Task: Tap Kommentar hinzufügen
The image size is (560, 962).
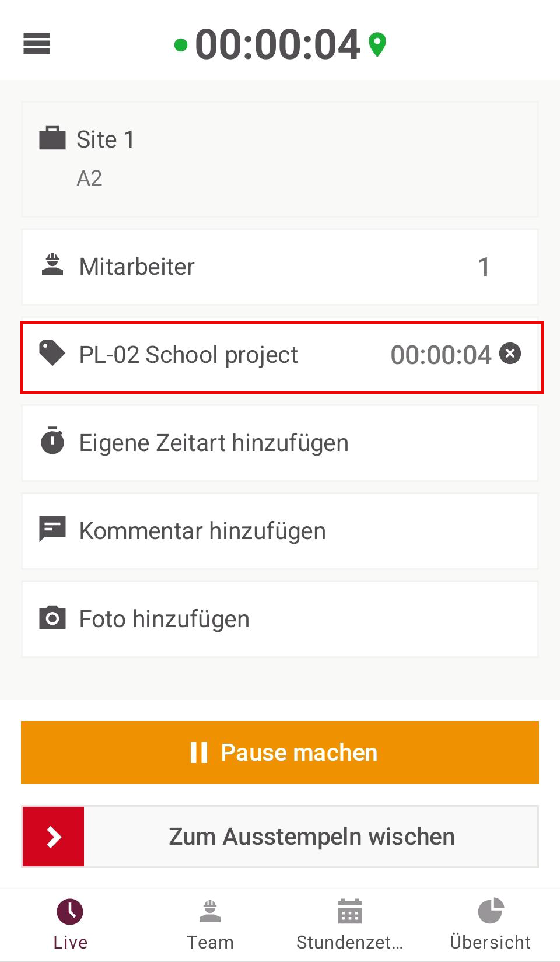Action: (280, 531)
